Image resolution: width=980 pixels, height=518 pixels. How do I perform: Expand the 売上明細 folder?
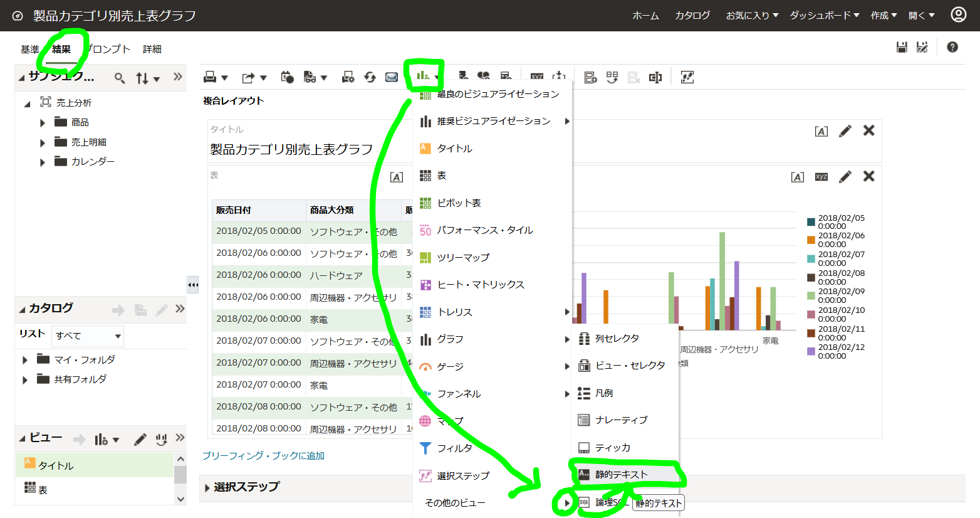click(x=43, y=143)
